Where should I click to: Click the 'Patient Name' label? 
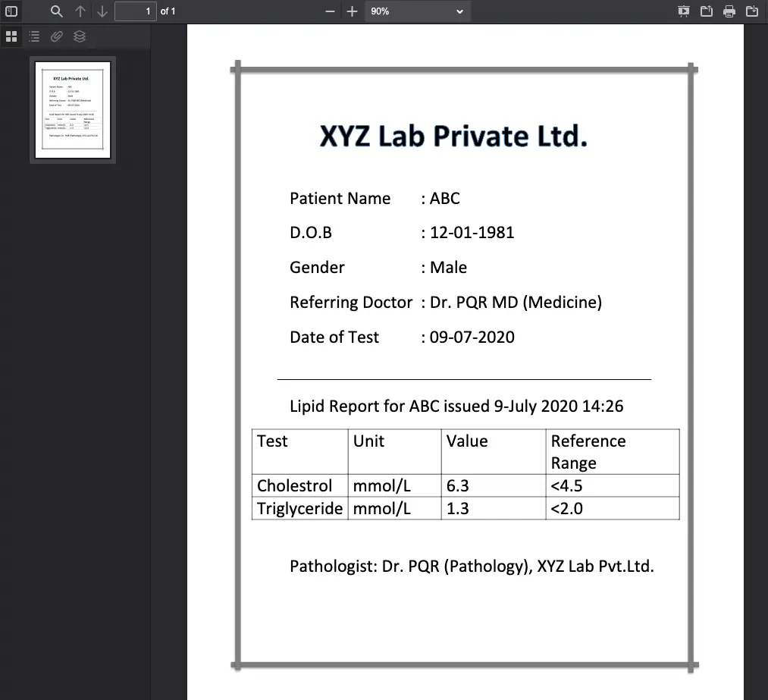340,199
